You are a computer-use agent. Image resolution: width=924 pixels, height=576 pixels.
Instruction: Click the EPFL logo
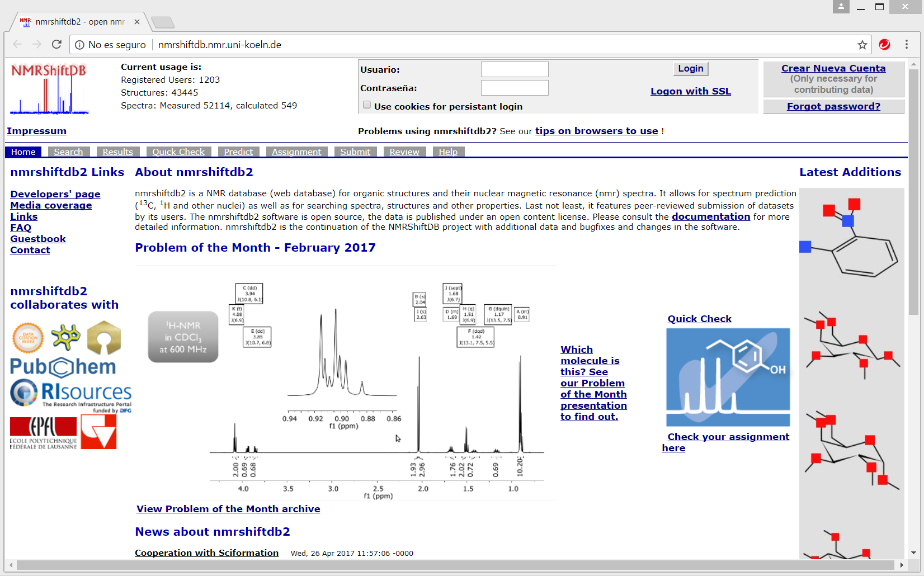pyautogui.click(x=43, y=433)
